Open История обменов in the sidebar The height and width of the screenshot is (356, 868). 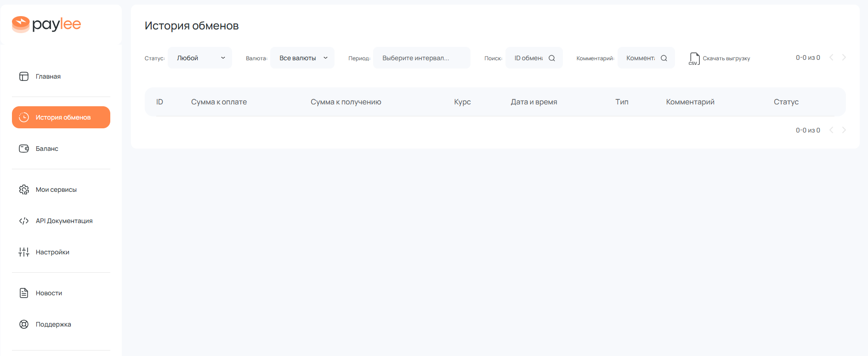[x=61, y=117]
